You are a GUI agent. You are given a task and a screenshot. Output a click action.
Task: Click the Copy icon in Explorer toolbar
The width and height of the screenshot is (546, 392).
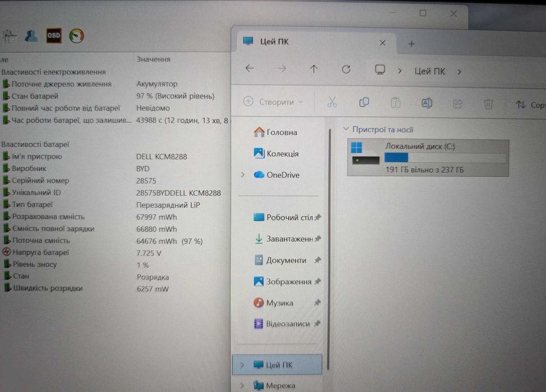[x=364, y=103]
